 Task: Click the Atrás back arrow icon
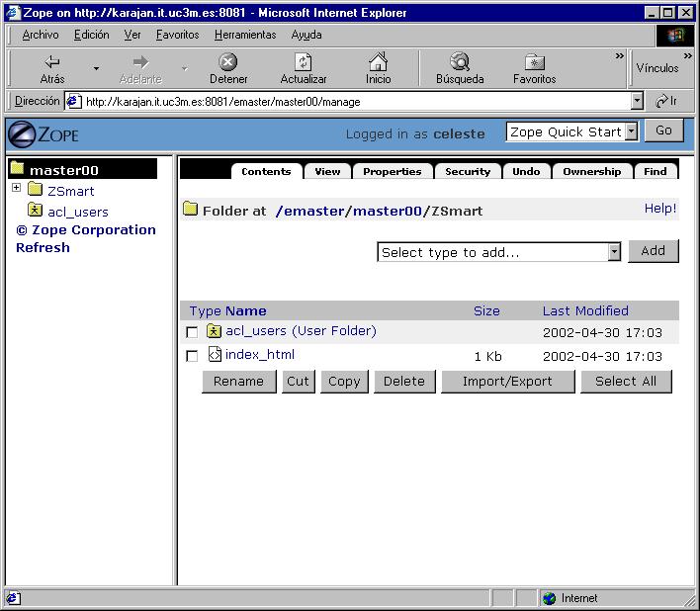[x=52, y=61]
